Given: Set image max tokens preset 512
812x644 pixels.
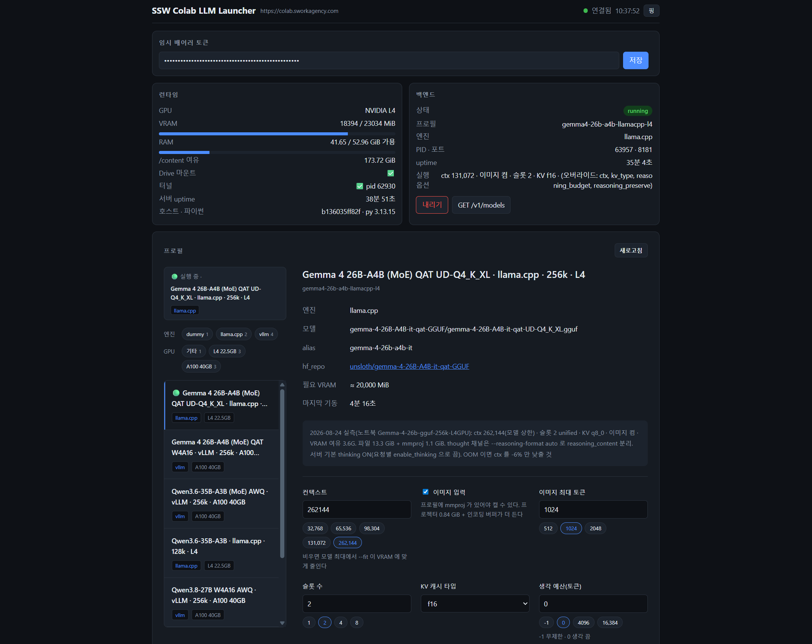Looking at the screenshot, I should pos(548,528).
